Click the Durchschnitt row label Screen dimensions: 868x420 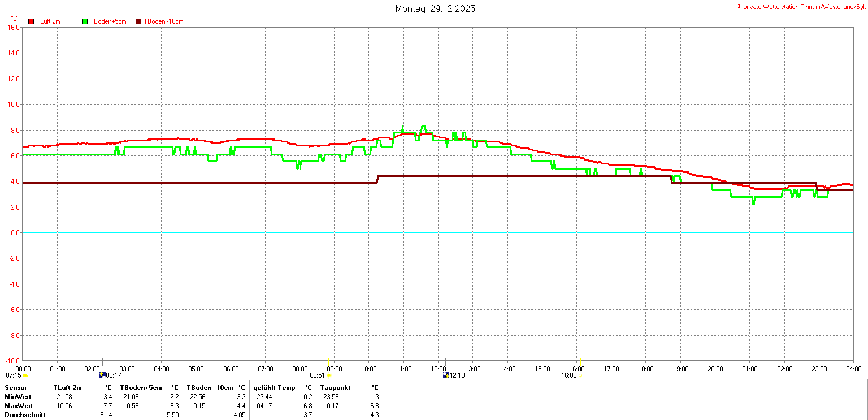pos(25,415)
